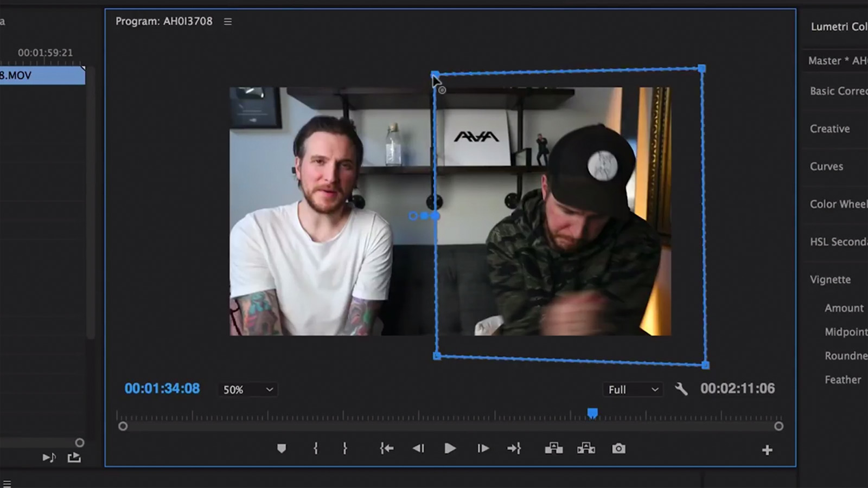Add a marker with the marker icon
The width and height of the screenshot is (868, 488).
(x=282, y=448)
